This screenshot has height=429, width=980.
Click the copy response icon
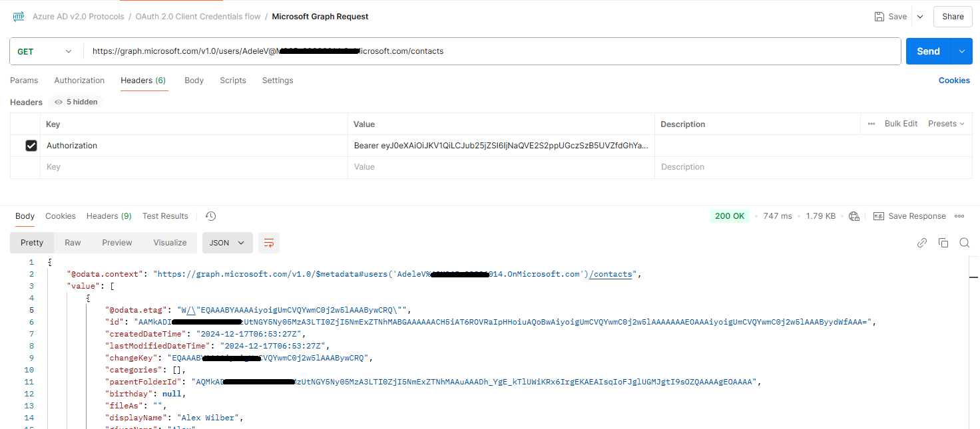[943, 243]
